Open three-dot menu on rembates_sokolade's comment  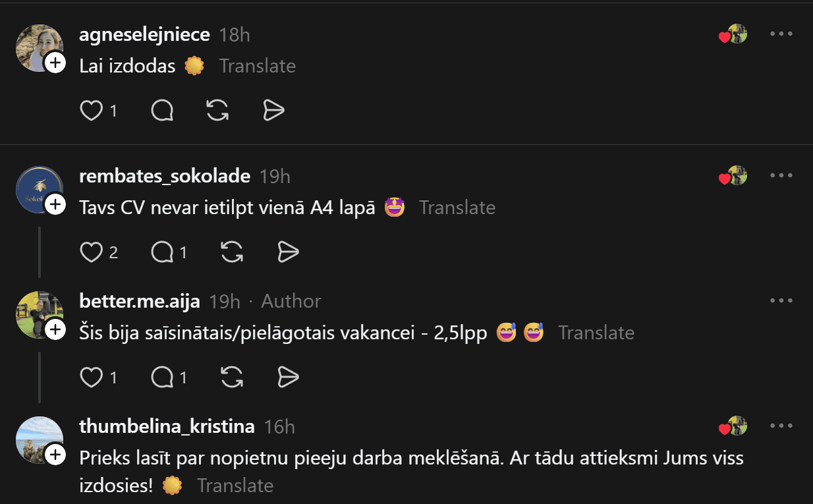[x=781, y=175]
